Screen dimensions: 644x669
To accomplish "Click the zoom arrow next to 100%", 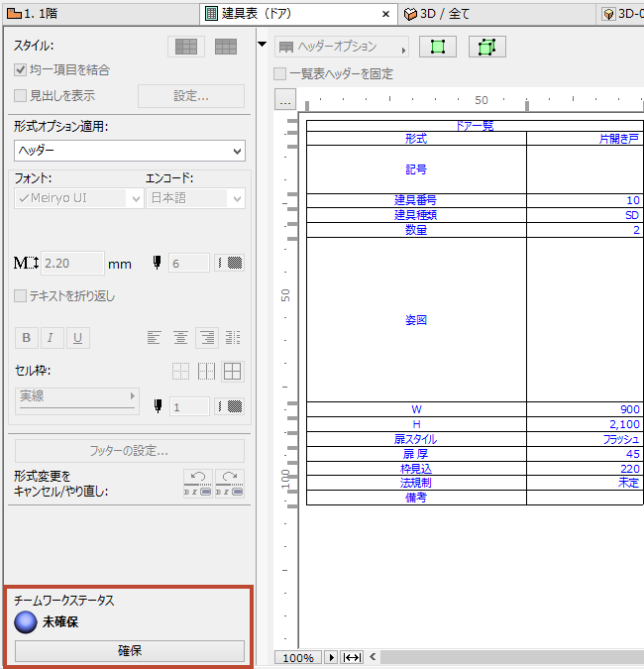I will [x=331, y=657].
